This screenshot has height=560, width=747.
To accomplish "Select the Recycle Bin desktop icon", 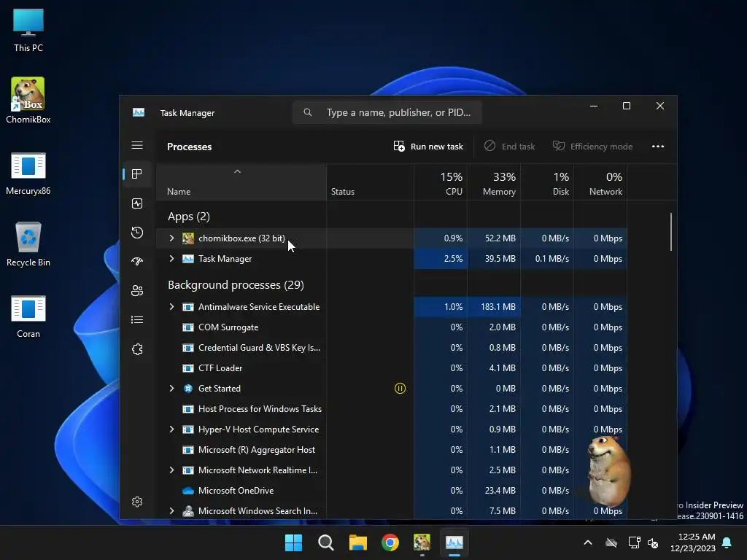I will point(28,244).
